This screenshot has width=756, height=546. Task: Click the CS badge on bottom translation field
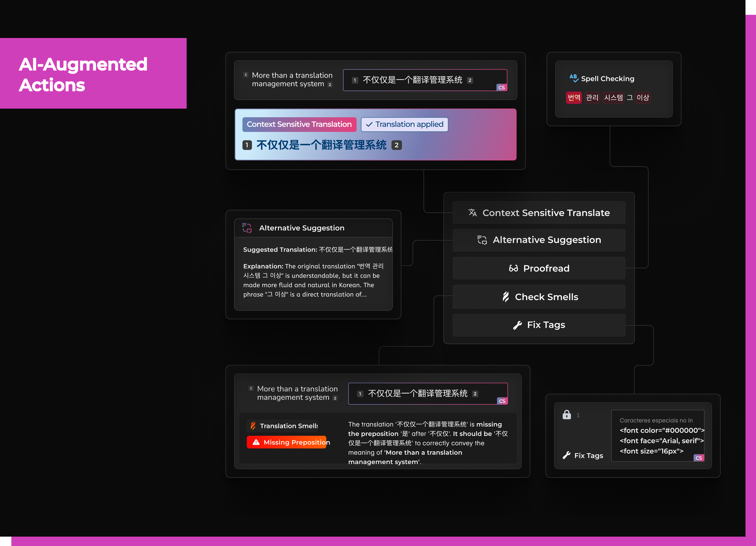click(x=502, y=401)
